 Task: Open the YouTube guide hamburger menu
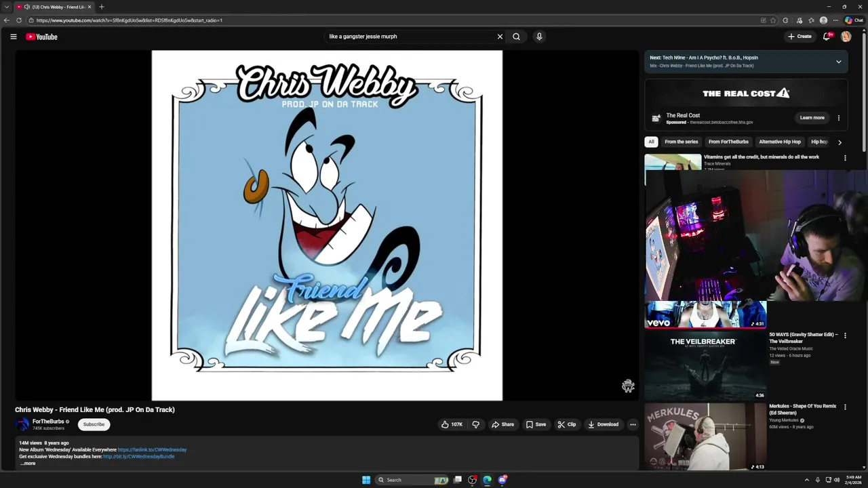point(13,37)
